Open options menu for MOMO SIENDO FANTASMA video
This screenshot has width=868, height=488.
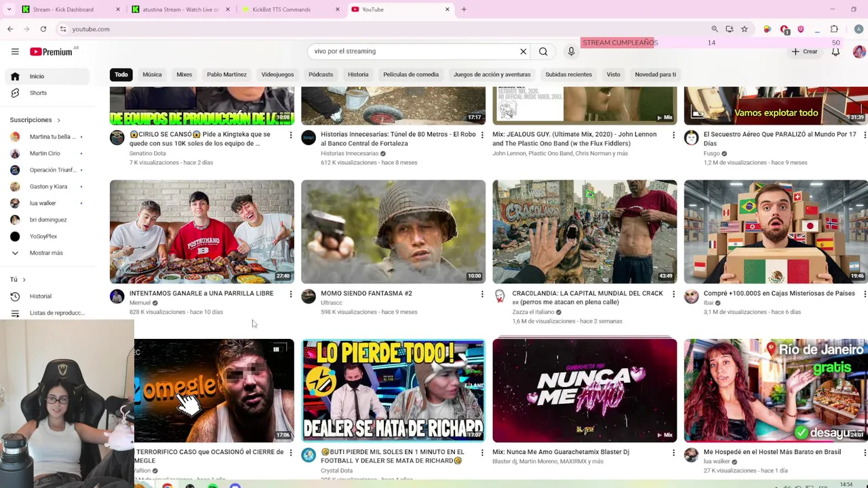pos(482,294)
